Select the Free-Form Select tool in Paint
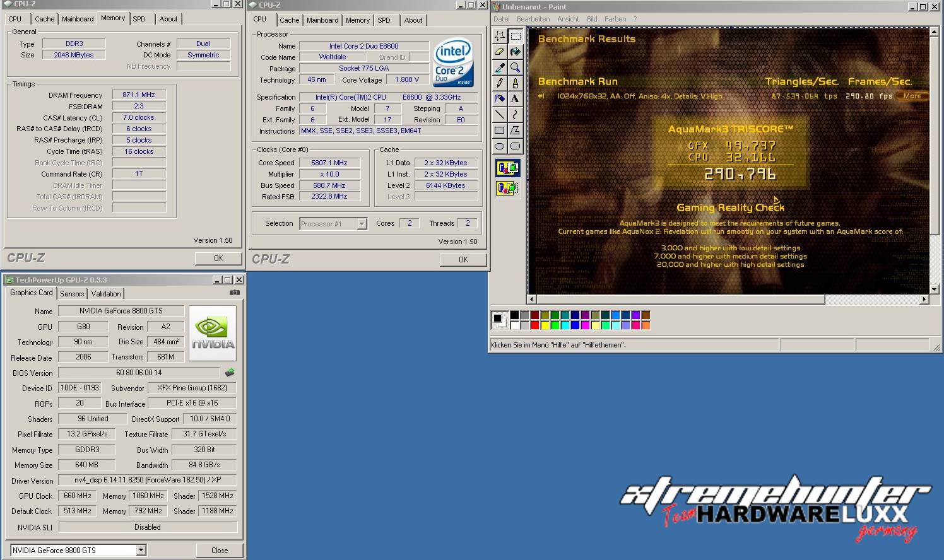 click(x=500, y=36)
